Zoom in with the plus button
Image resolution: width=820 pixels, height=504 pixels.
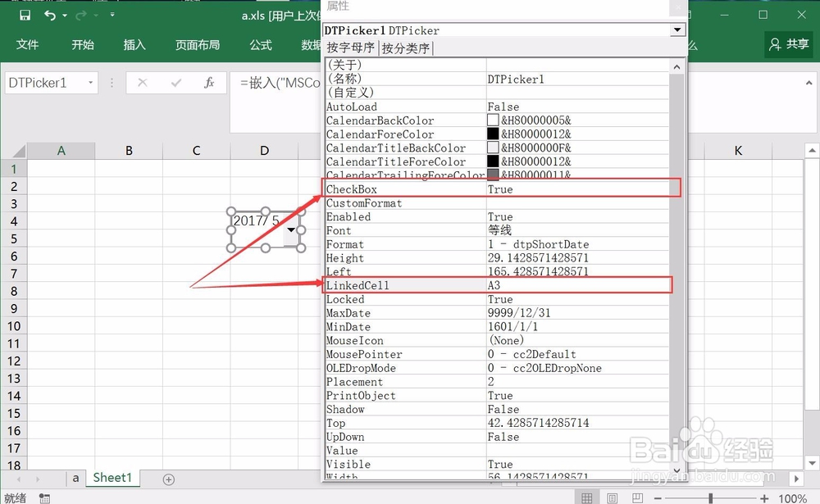click(764, 498)
